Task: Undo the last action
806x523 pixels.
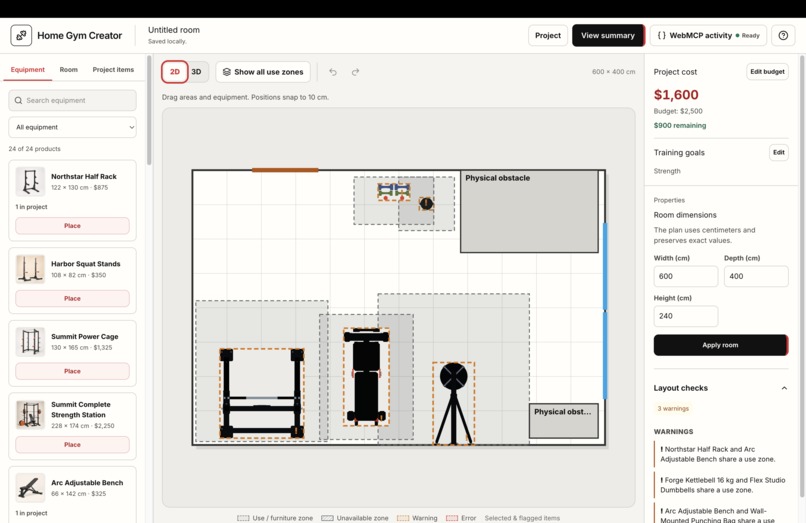Action: [333, 72]
